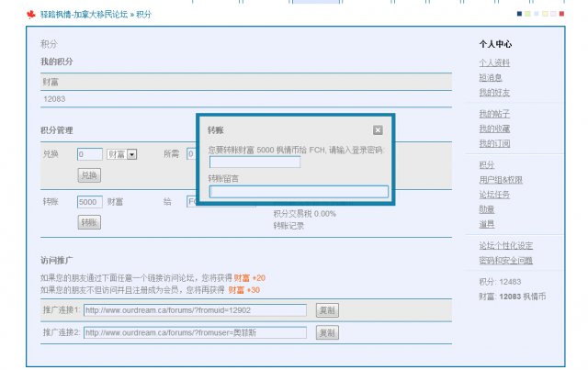Open 轻踏枫情-加拿大移民论坛 breadcrumb link

point(84,15)
